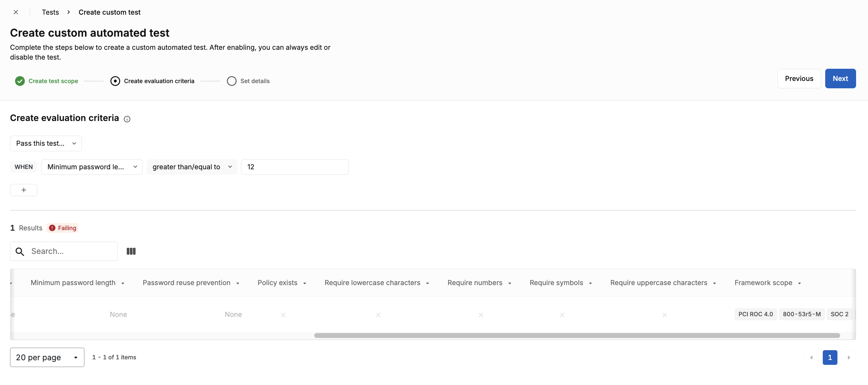Image resolution: width=868 pixels, height=385 pixels.
Task: Open the Minimum password length field dropdown
Action: coord(92,167)
